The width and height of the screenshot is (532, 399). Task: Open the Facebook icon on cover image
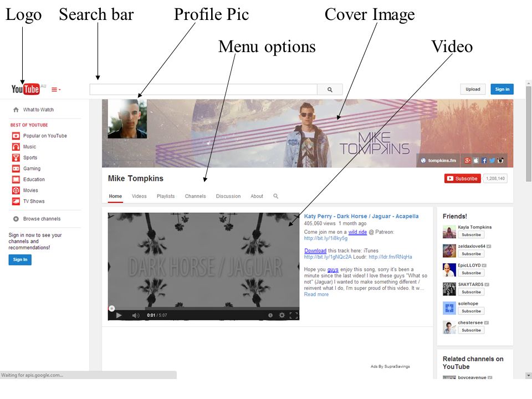coord(484,161)
